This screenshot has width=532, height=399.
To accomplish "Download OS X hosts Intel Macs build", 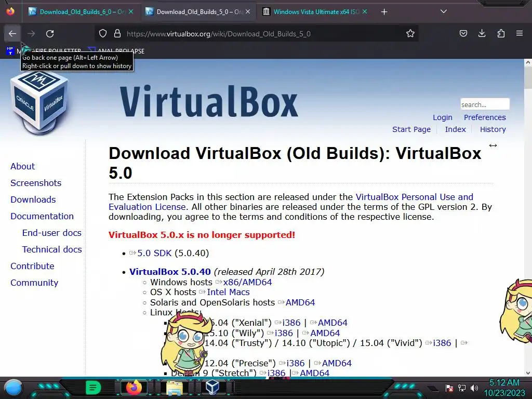I will point(228,292).
